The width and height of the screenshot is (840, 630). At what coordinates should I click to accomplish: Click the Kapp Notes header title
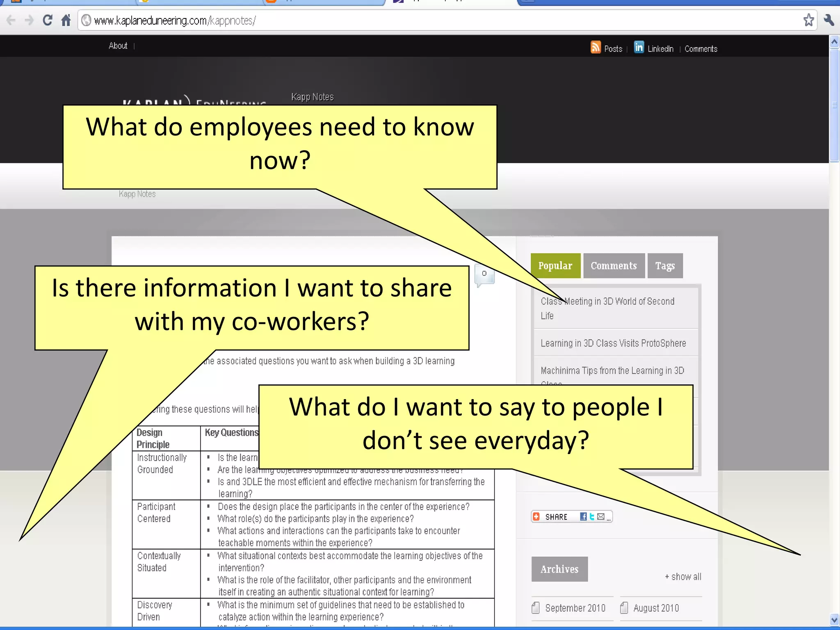313,97
